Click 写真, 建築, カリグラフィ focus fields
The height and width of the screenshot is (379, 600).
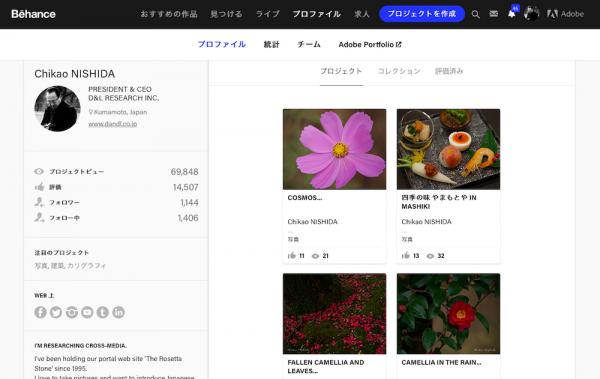(70, 265)
